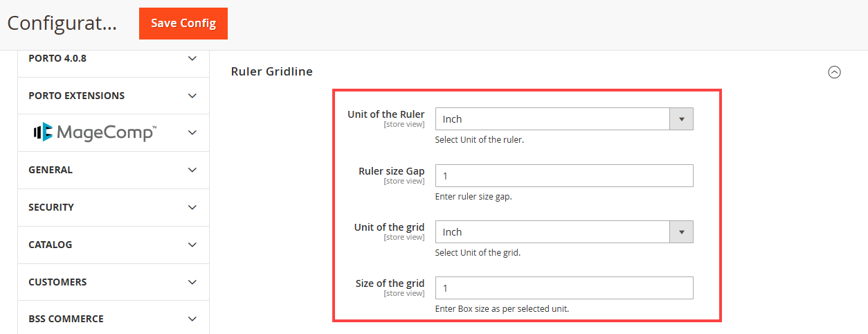868x334 pixels.
Task: Expand the CATALOG section chevron
Action: [x=192, y=245]
